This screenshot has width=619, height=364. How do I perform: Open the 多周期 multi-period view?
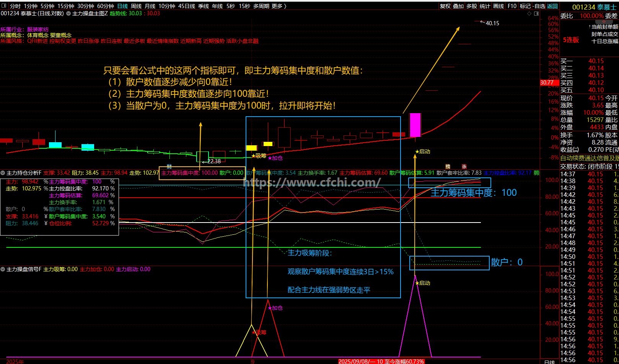click(x=261, y=6)
